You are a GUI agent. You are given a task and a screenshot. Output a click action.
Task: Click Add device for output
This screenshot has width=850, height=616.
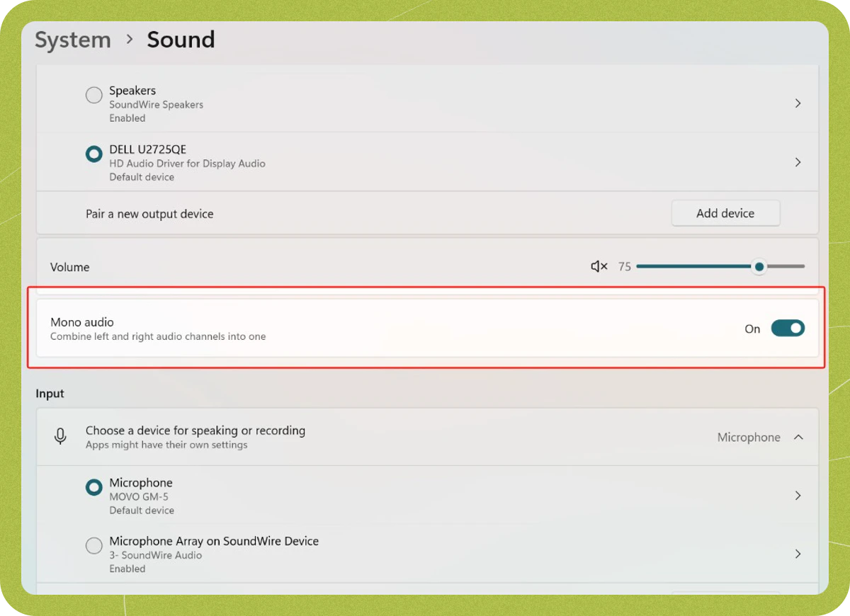(725, 213)
